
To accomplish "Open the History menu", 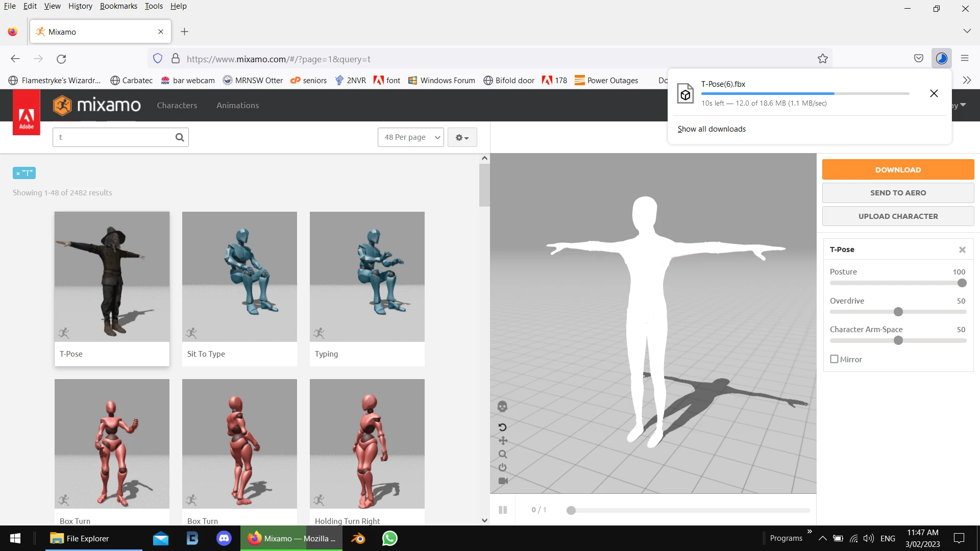I will [x=80, y=6].
